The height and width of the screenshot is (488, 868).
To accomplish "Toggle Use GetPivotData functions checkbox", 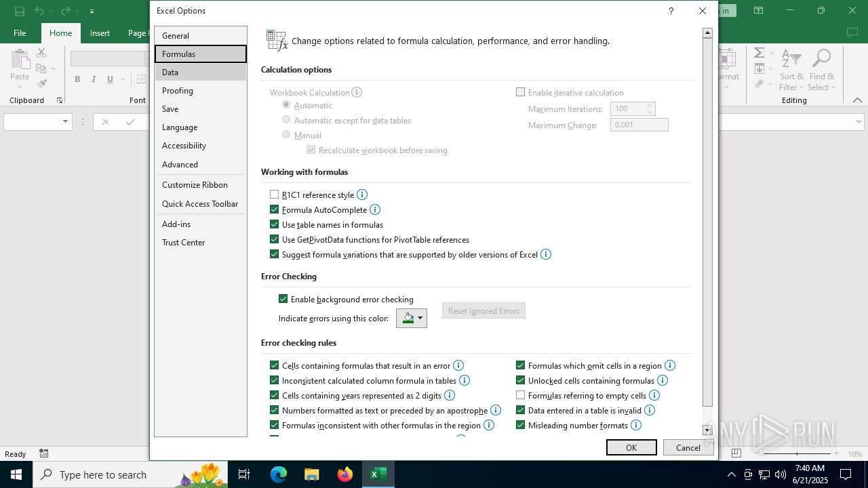I will (275, 239).
